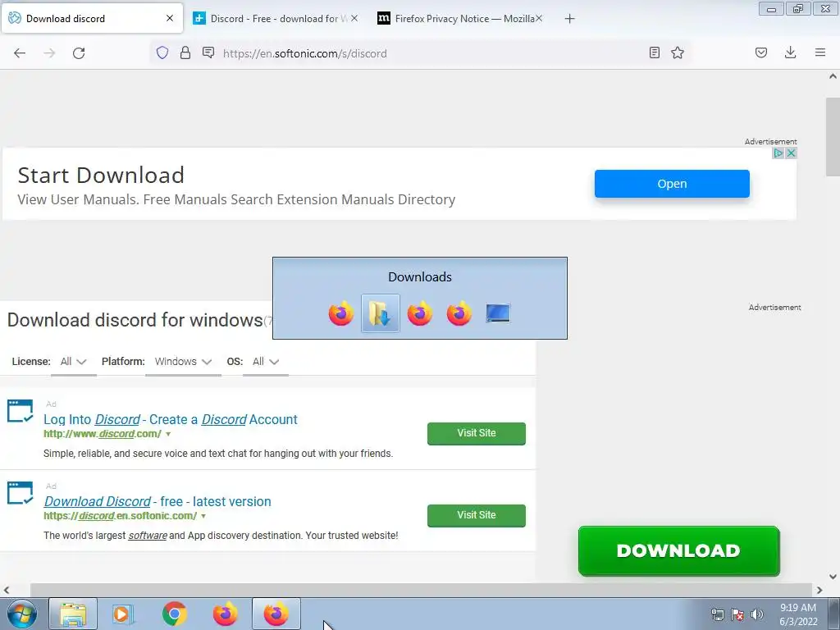Image resolution: width=840 pixels, height=630 pixels.
Task: Click the forward navigation arrow
Action: tap(49, 53)
